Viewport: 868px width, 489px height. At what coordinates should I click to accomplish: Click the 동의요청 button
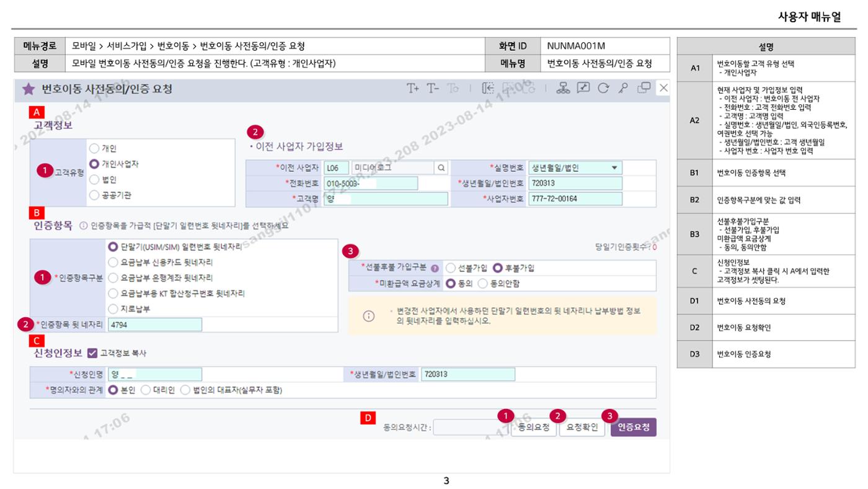534,428
